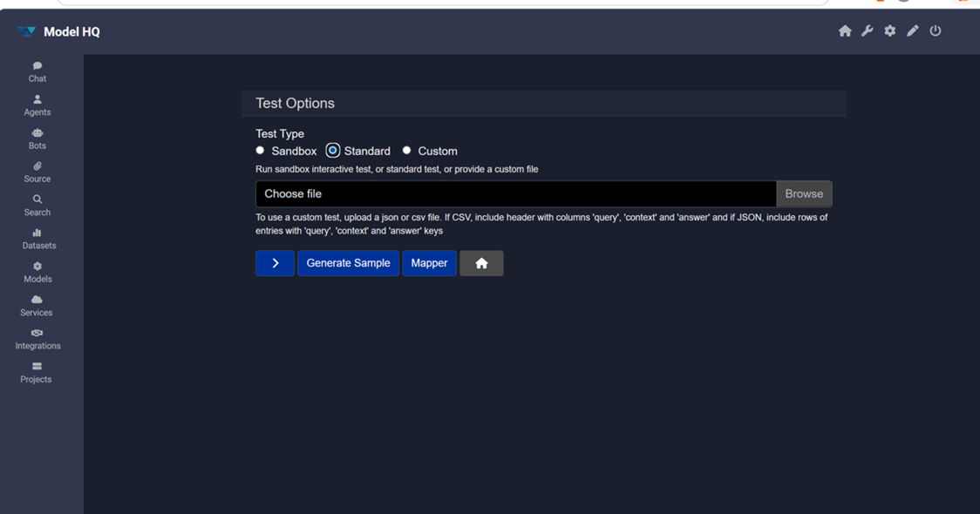View Datasets from the sidebar
This screenshot has height=514, width=980.
coord(38,239)
